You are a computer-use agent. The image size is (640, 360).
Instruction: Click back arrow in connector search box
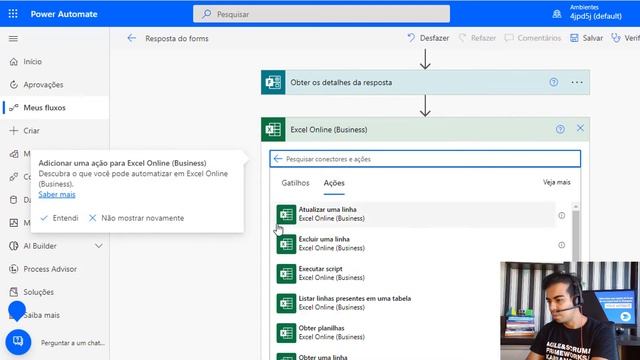click(278, 159)
